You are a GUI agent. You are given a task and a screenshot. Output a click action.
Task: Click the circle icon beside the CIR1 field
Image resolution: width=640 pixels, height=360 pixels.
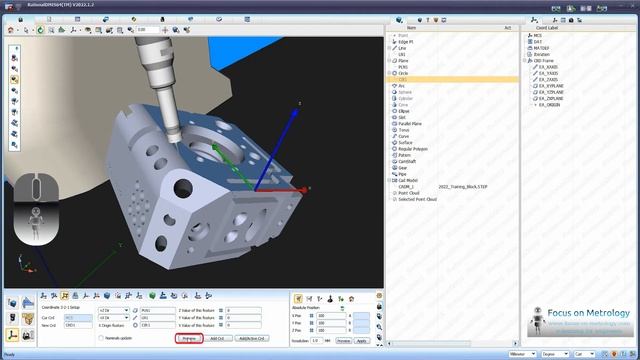click(135, 325)
